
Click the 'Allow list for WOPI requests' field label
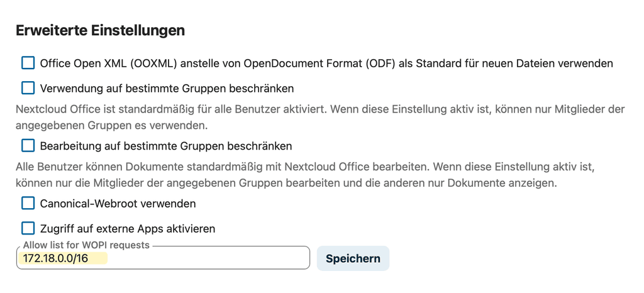click(x=86, y=245)
